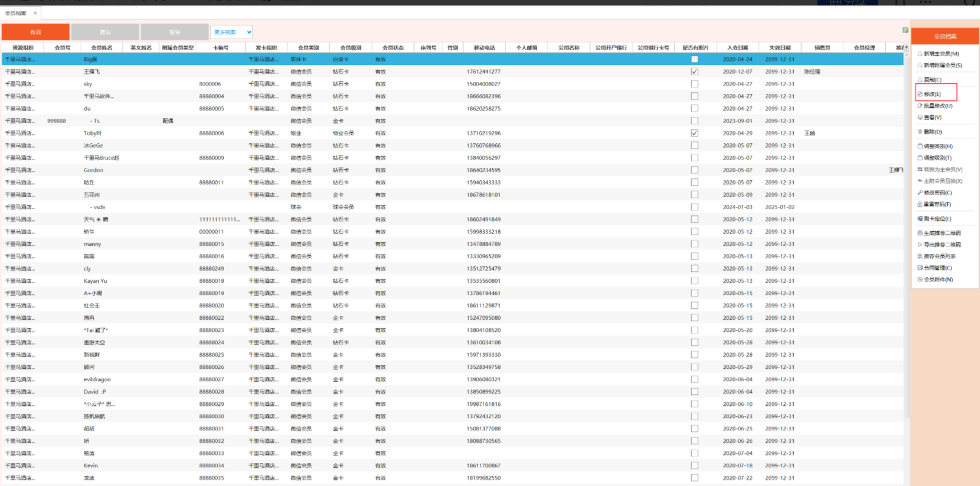Open the 更多视图 dropdown
980x486 pixels.
[231, 32]
